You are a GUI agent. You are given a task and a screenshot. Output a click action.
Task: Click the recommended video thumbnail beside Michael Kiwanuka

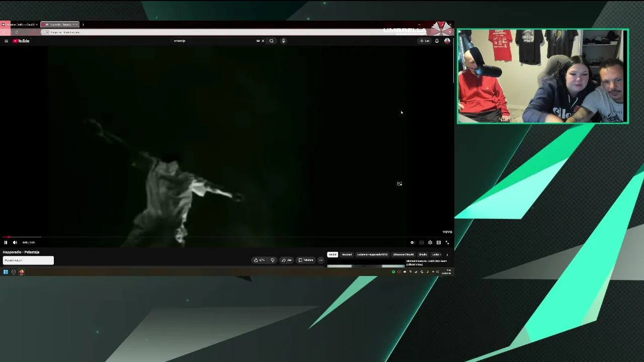tap(366, 266)
